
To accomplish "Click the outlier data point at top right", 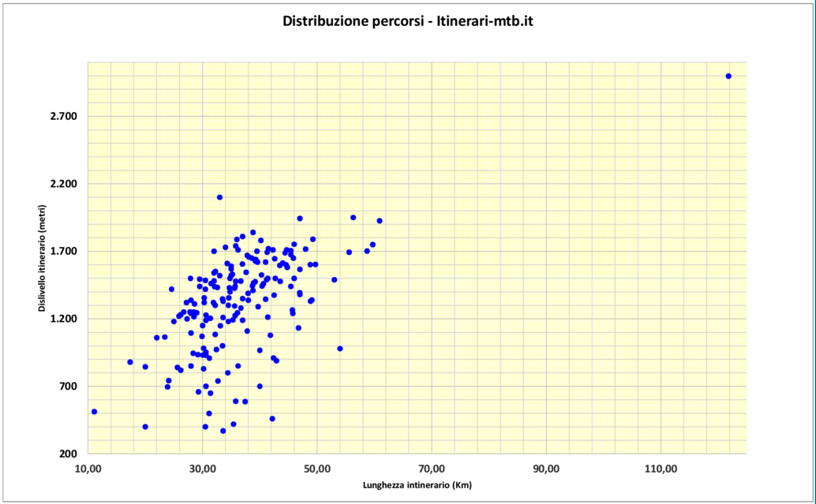I will click(728, 76).
